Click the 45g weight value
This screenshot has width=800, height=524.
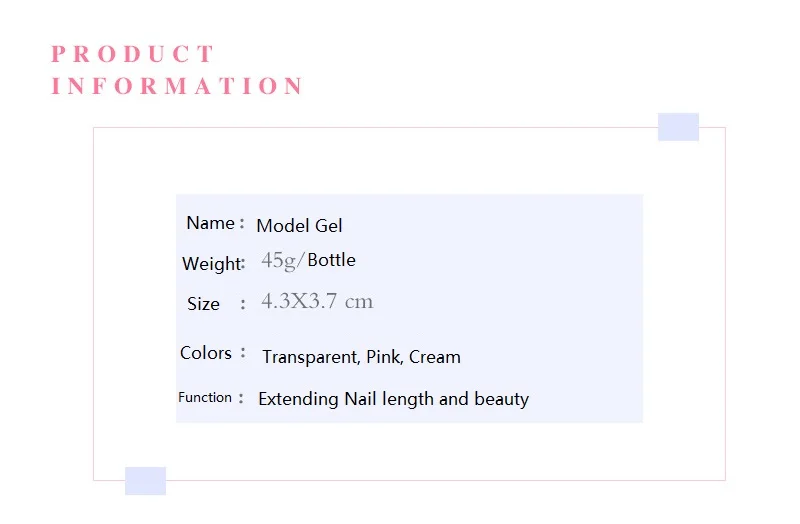pos(279,260)
